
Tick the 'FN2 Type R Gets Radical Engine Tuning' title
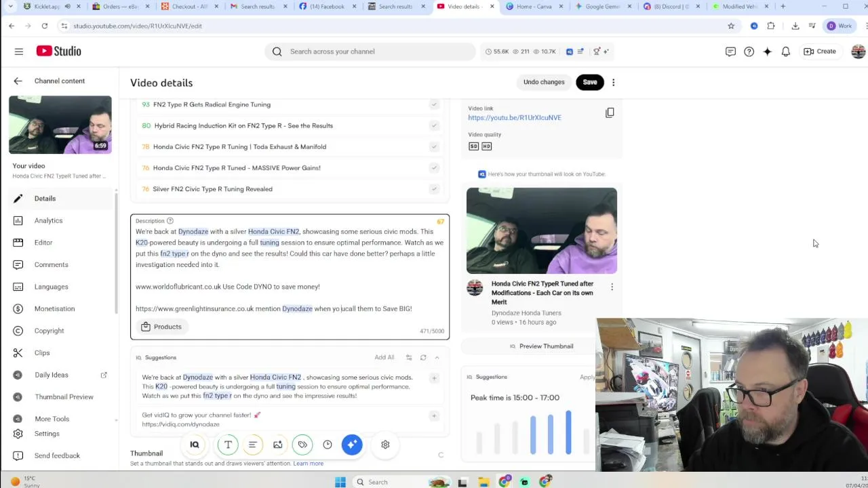coord(434,104)
